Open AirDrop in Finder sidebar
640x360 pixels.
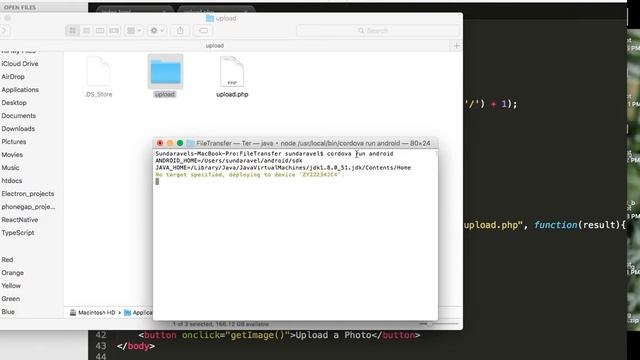pos(13,77)
